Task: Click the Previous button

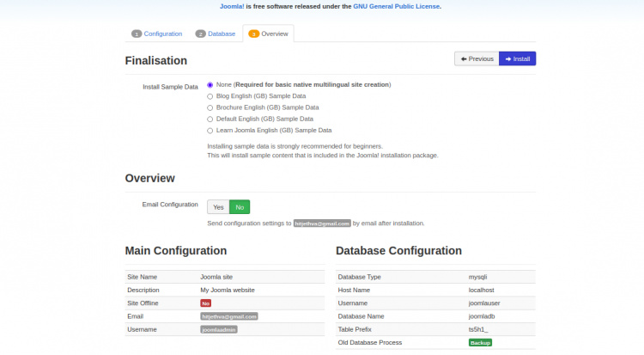Action: [476, 58]
